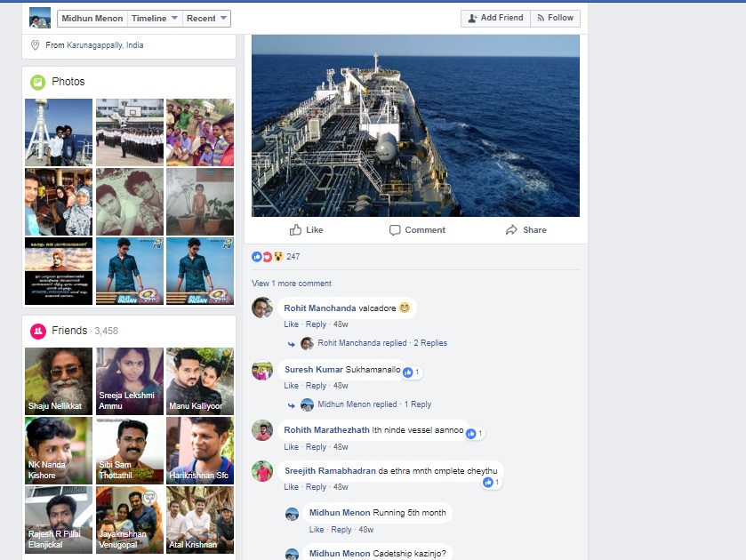Click the profile picture in top bar
The image size is (746, 560).
[x=40, y=18]
